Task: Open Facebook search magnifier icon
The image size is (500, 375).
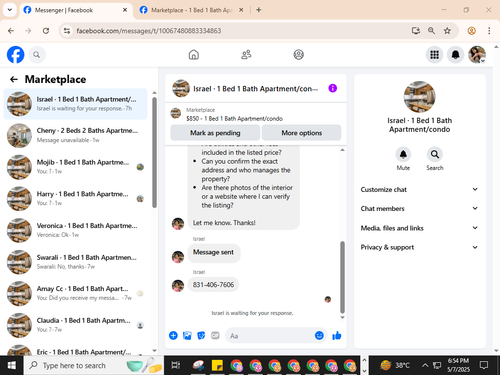Action: coord(37,55)
